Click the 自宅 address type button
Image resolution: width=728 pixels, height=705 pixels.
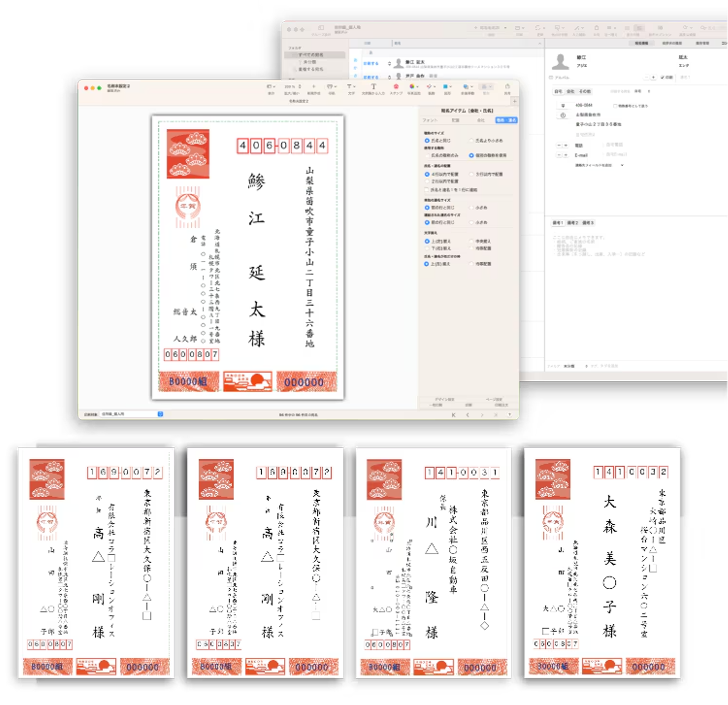tap(558, 92)
